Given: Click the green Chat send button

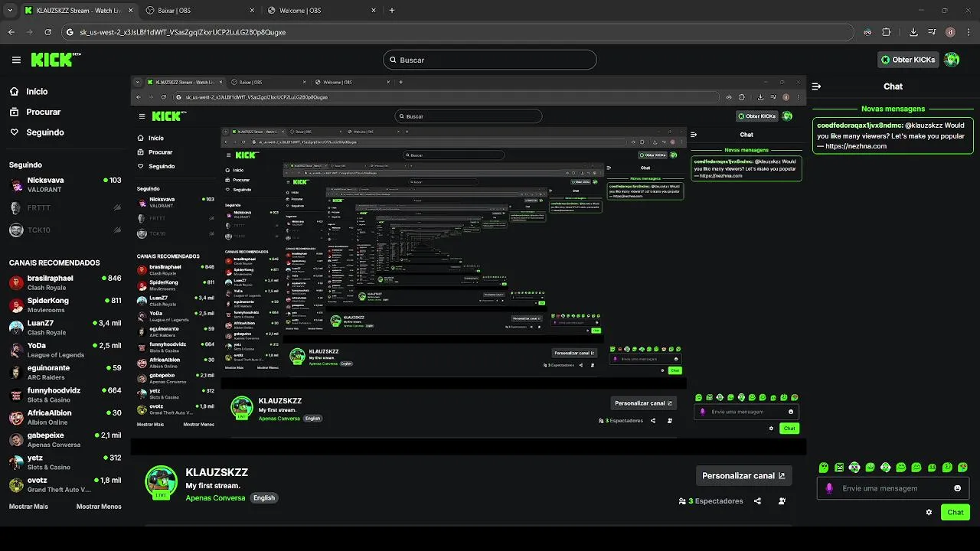Looking at the screenshot, I should click(955, 512).
